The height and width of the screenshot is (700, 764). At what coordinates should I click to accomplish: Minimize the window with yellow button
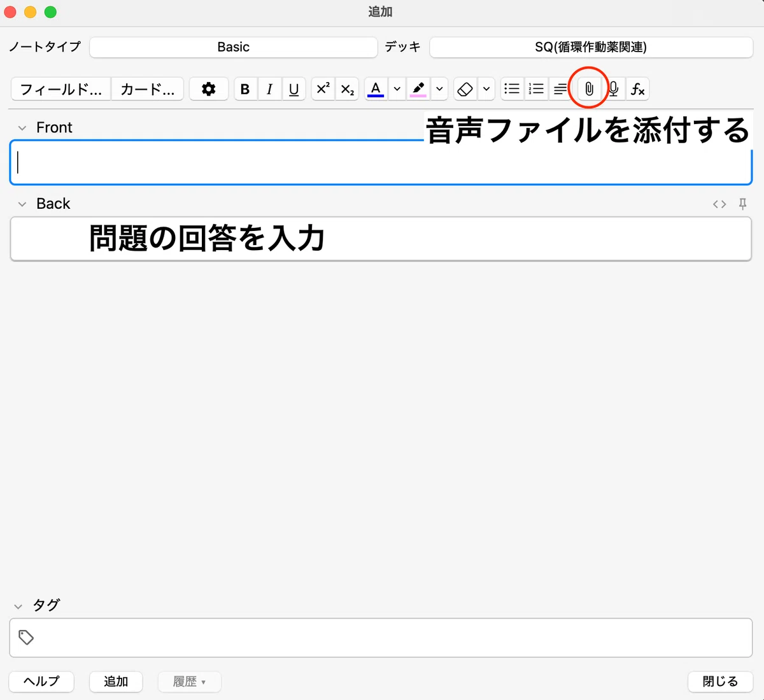click(31, 12)
